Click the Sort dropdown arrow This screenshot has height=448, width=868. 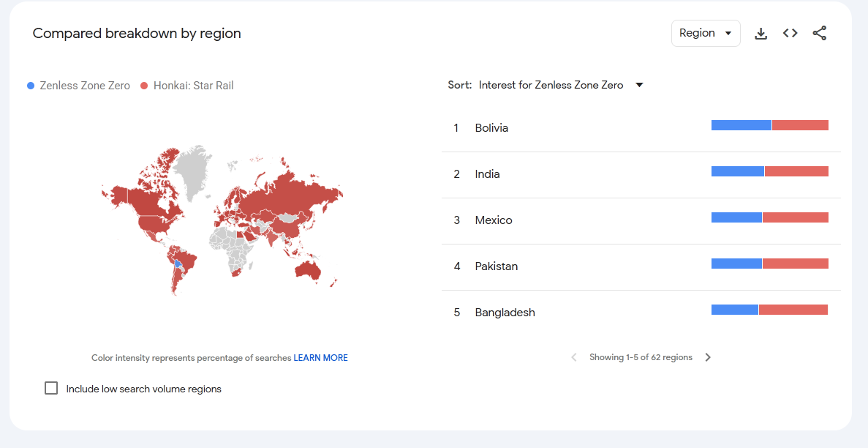[639, 85]
